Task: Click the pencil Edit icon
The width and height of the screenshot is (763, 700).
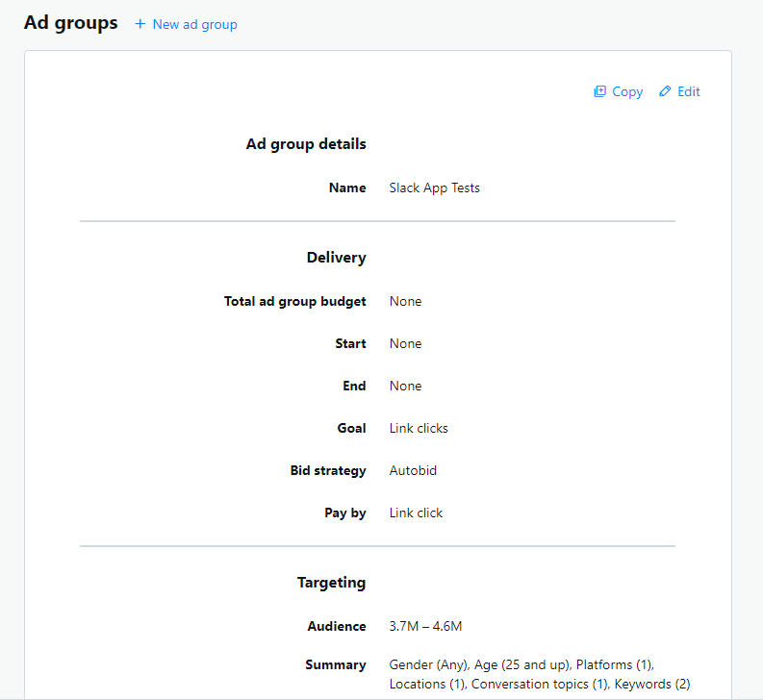Action: point(665,91)
